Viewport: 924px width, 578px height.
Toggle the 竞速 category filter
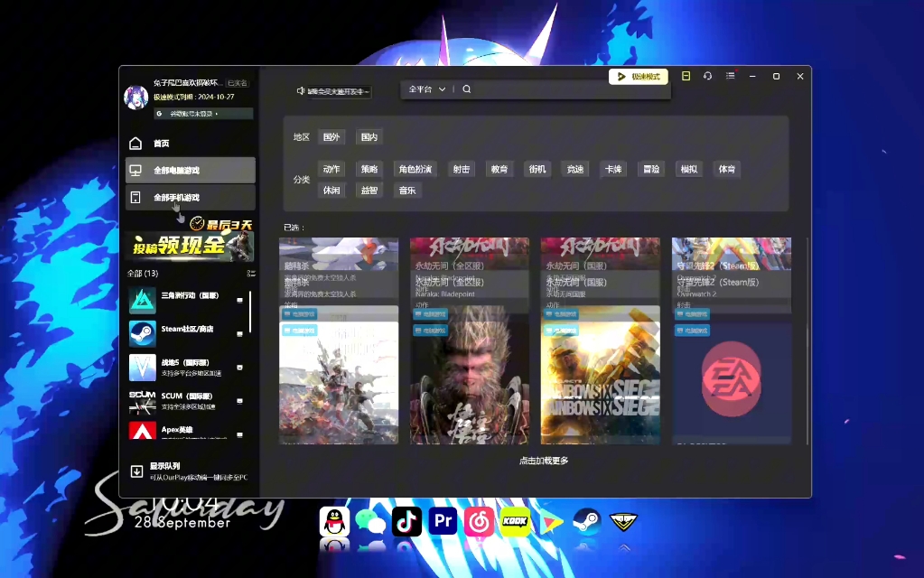point(575,169)
